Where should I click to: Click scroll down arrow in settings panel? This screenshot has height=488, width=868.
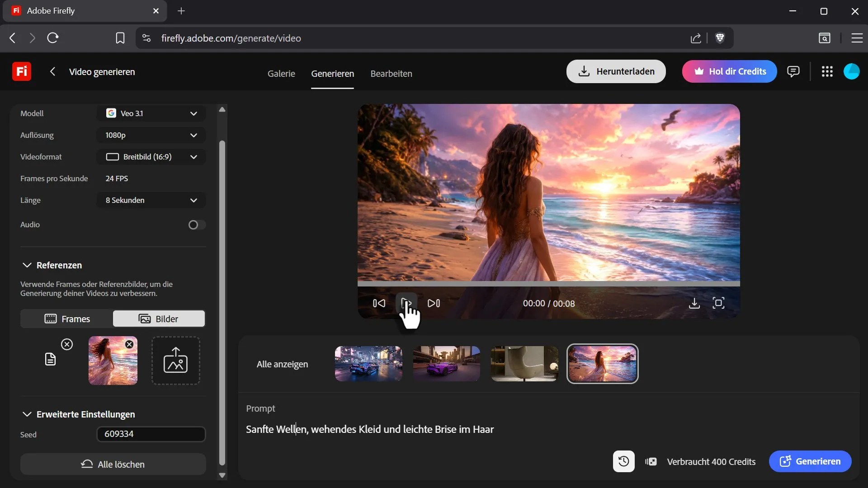222,475
